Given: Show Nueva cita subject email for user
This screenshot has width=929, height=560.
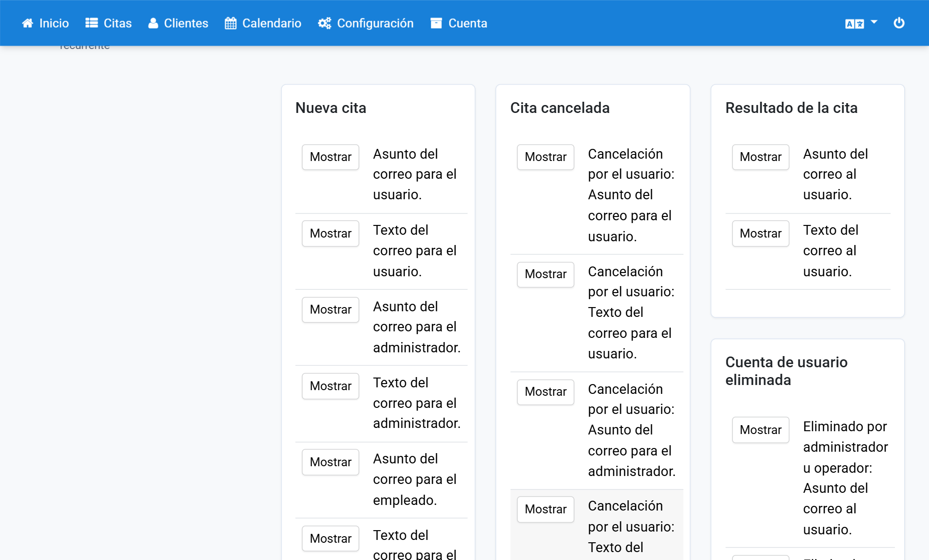Looking at the screenshot, I should [331, 157].
